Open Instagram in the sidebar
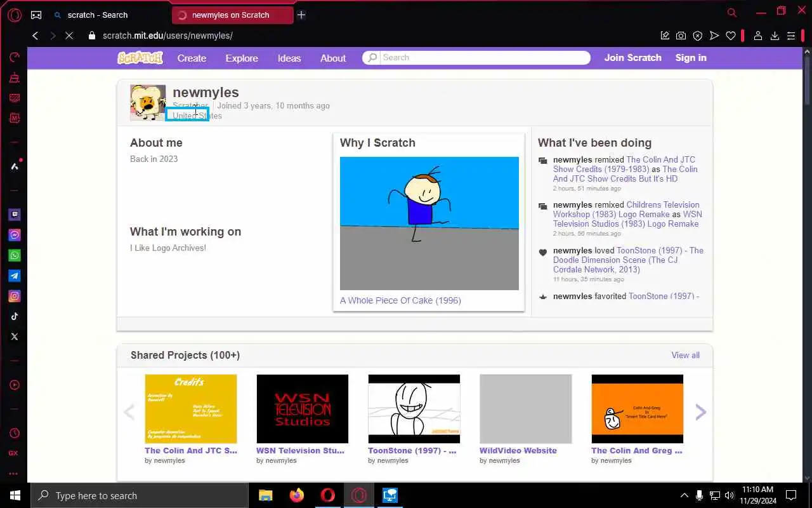The height and width of the screenshot is (508, 812). [14, 296]
